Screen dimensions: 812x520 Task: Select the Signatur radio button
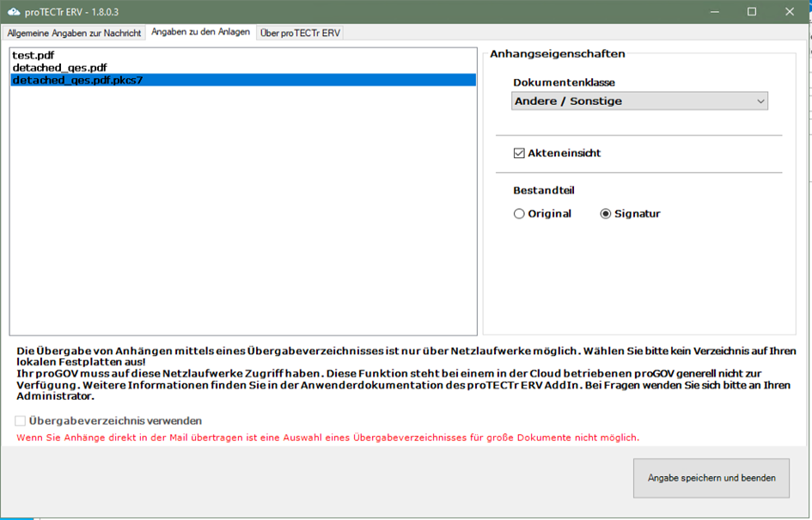click(606, 214)
